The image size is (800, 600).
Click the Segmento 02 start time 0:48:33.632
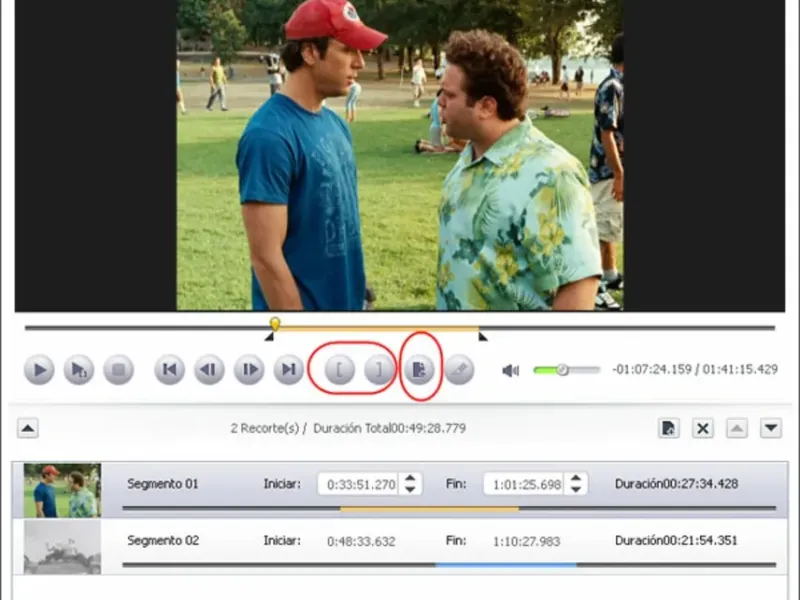(361, 541)
